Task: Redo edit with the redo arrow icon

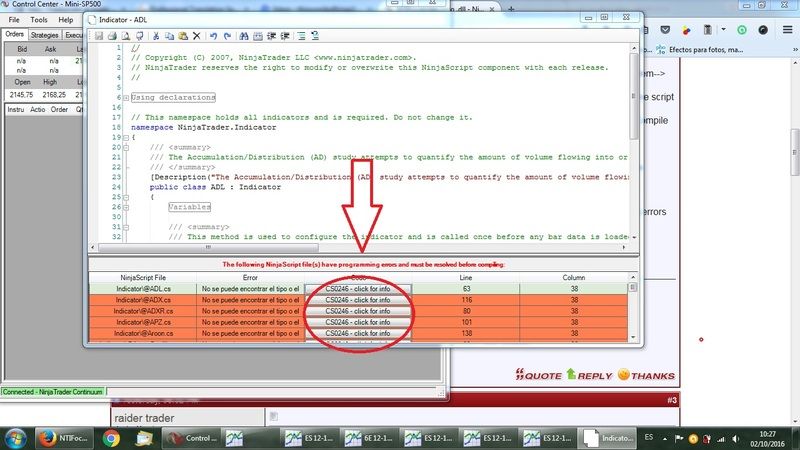Action: [226, 36]
